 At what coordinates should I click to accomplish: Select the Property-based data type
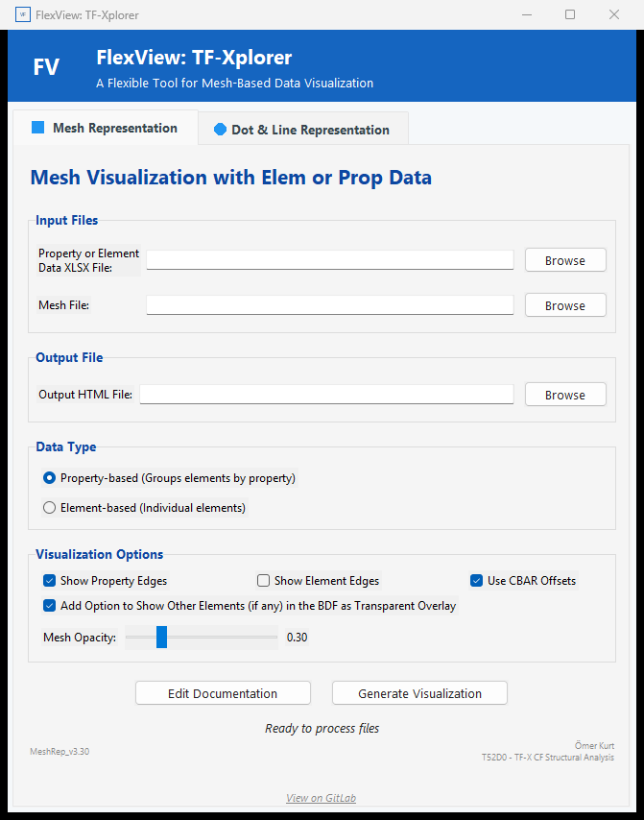click(49, 477)
